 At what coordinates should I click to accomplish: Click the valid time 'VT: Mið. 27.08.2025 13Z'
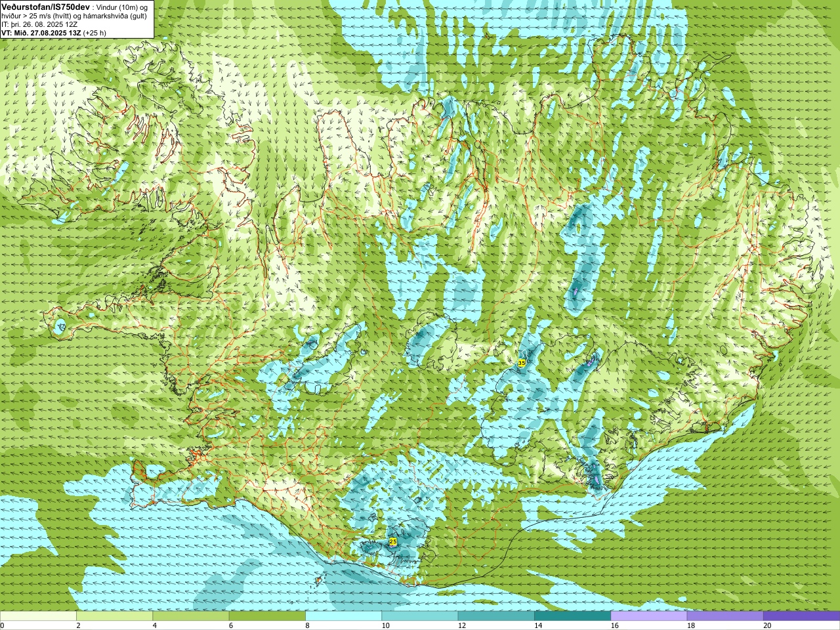(41, 32)
